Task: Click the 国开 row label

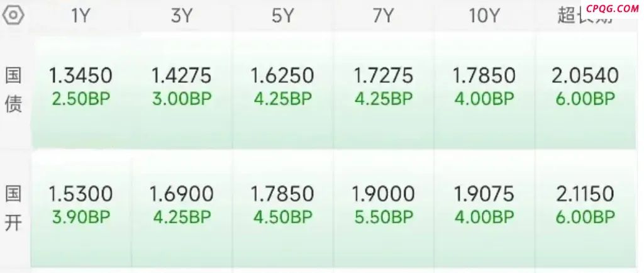Action: pyautogui.click(x=13, y=209)
